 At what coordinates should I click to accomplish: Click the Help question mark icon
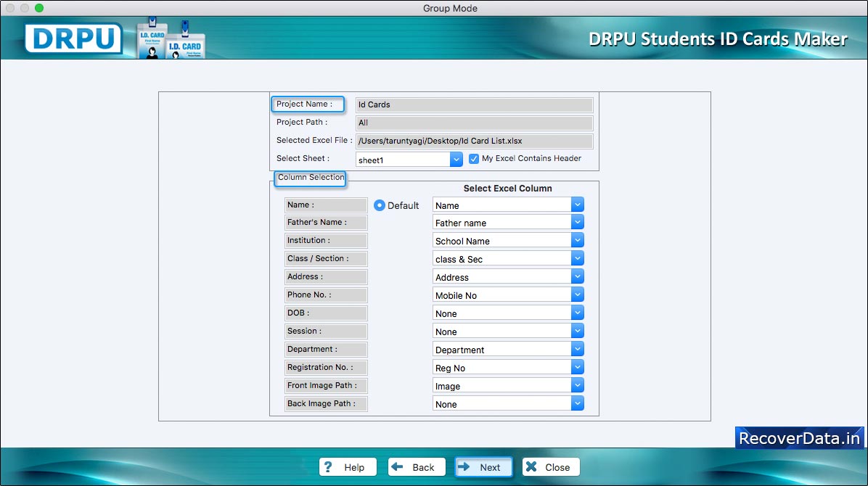[328, 466]
